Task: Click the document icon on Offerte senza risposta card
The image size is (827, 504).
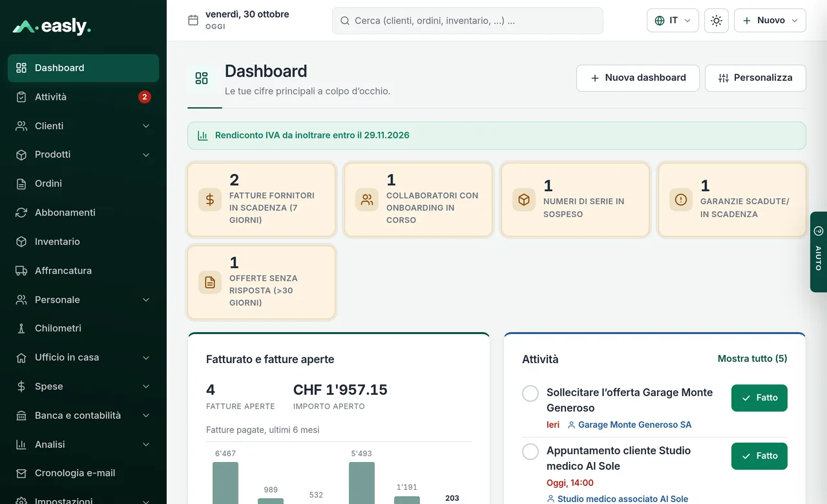Action: pyautogui.click(x=210, y=282)
